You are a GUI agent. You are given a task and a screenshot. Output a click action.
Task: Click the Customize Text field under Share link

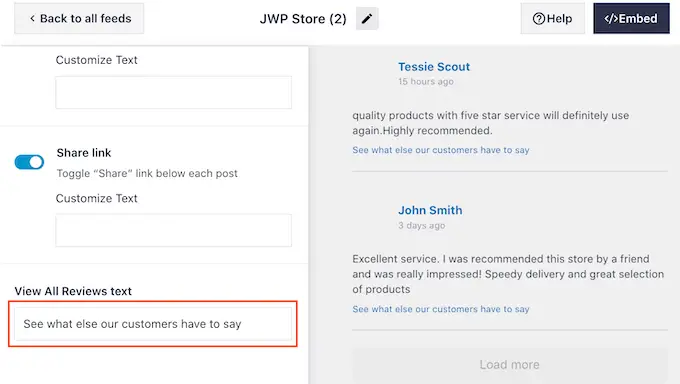(x=173, y=230)
